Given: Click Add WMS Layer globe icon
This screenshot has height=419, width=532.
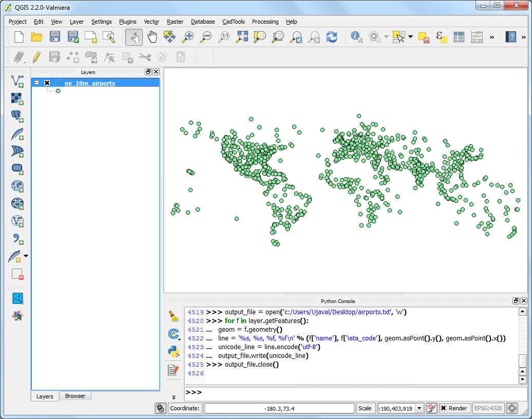Looking at the screenshot, I should tap(17, 186).
